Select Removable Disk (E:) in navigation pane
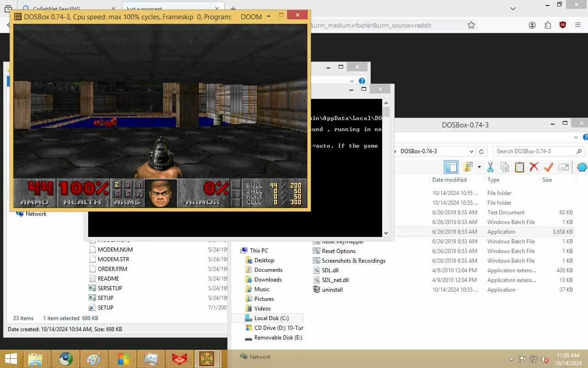 [273, 338]
